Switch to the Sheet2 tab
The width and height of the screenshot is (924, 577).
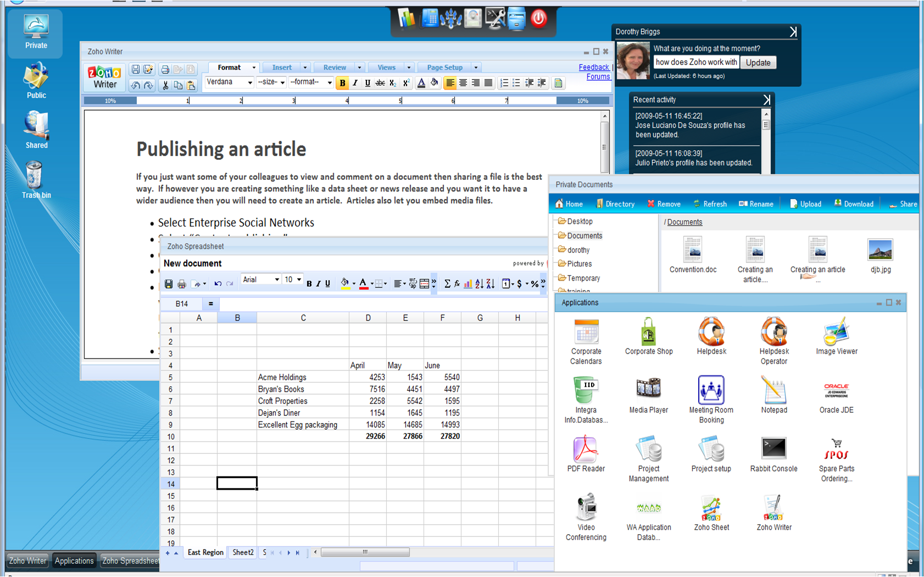243,552
